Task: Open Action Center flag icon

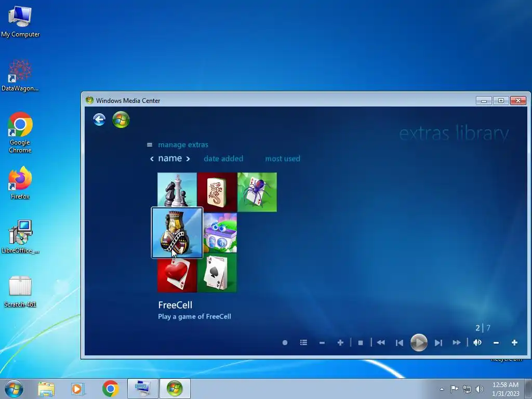Action: [454, 389]
